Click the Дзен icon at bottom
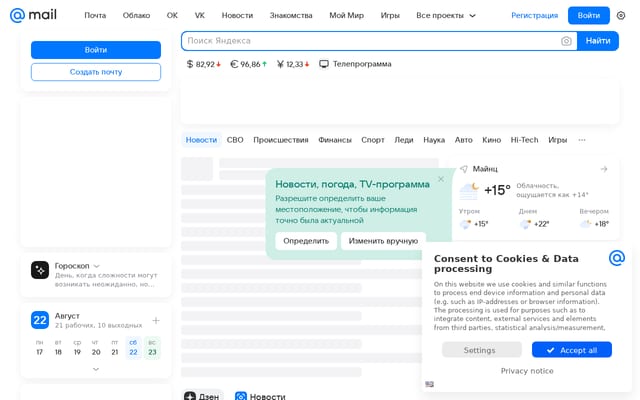Screen dimensions: 640x400 [x=190, y=396]
